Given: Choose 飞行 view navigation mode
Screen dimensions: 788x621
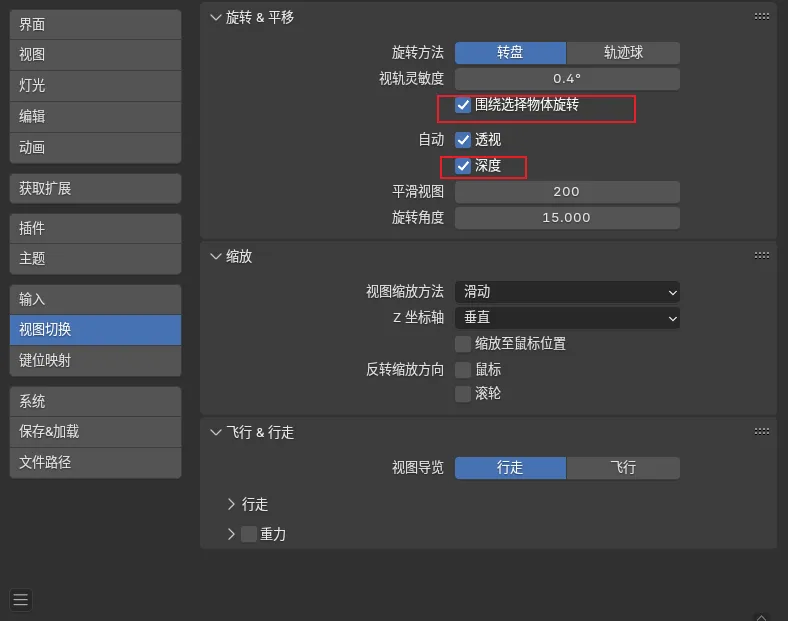Looking at the screenshot, I should tap(623, 467).
